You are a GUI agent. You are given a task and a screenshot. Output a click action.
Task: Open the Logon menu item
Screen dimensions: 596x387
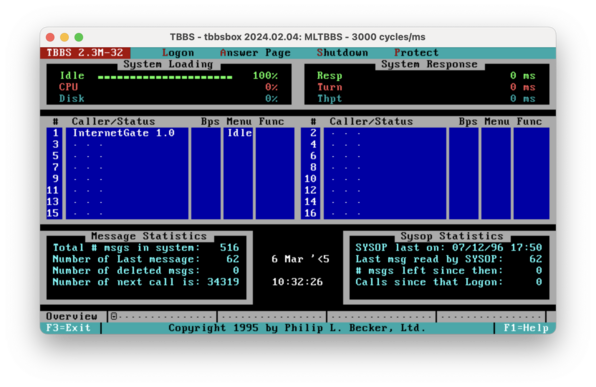tap(178, 52)
